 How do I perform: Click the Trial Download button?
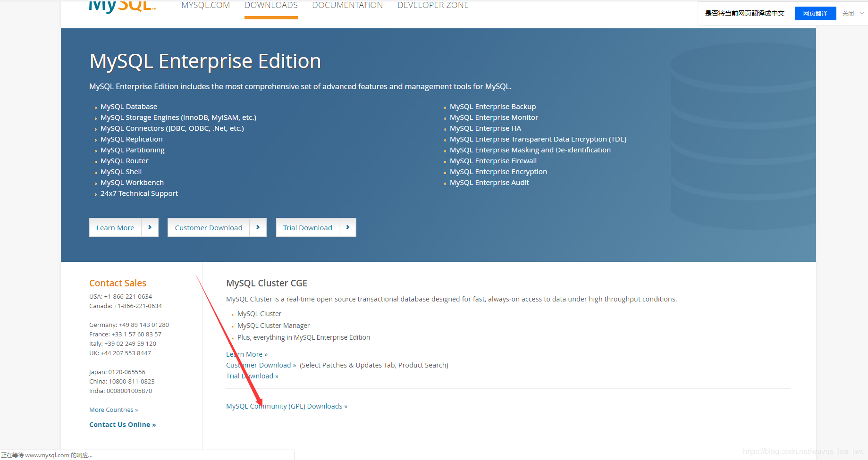307,227
